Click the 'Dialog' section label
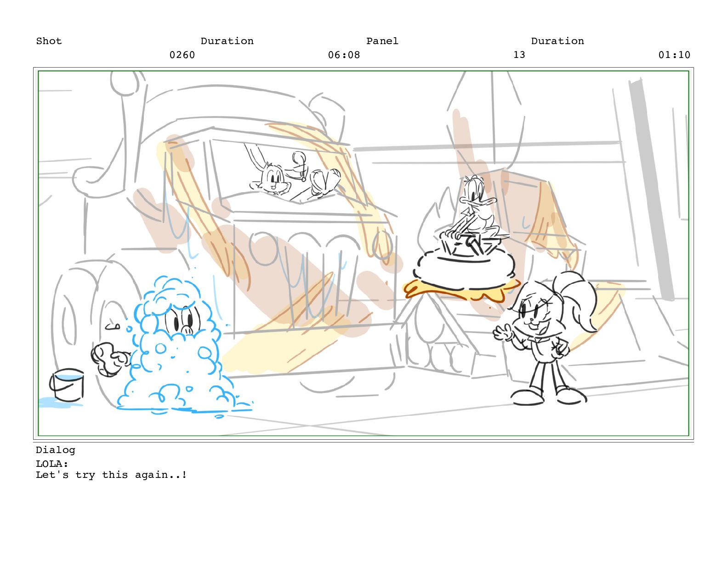Image resolution: width=728 pixels, height=563 pixels. (x=55, y=450)
